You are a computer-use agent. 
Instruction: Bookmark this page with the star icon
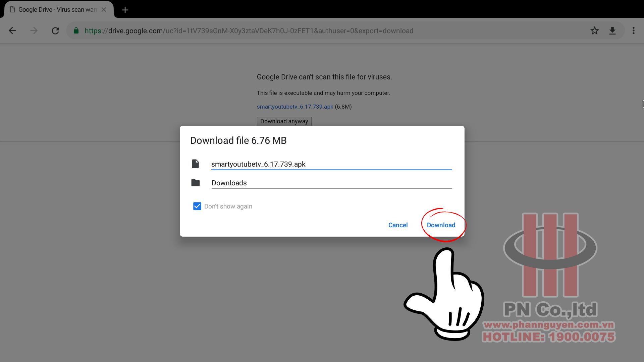[594, 31]
